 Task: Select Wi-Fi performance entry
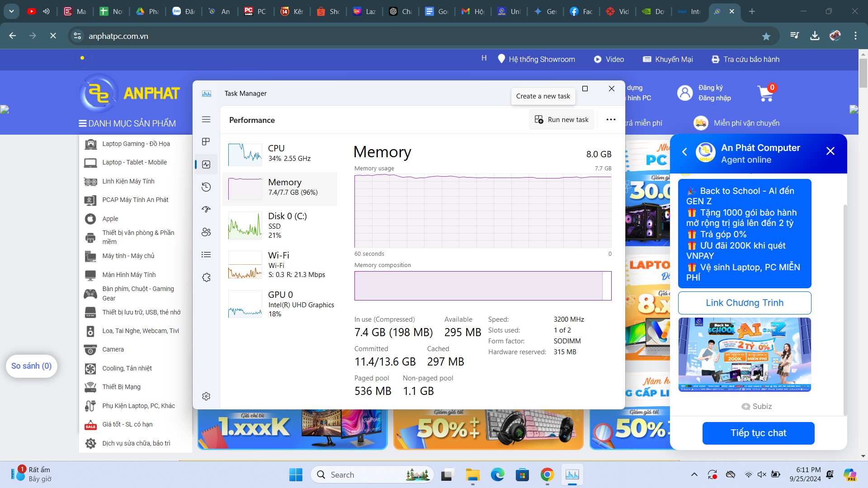click(x=280, y=265)
